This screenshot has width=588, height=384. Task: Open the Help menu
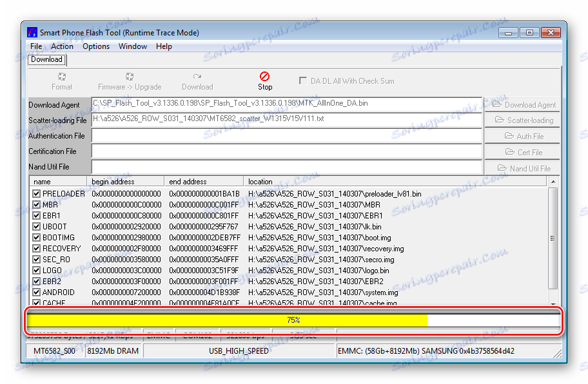click(x=164, y=46)
